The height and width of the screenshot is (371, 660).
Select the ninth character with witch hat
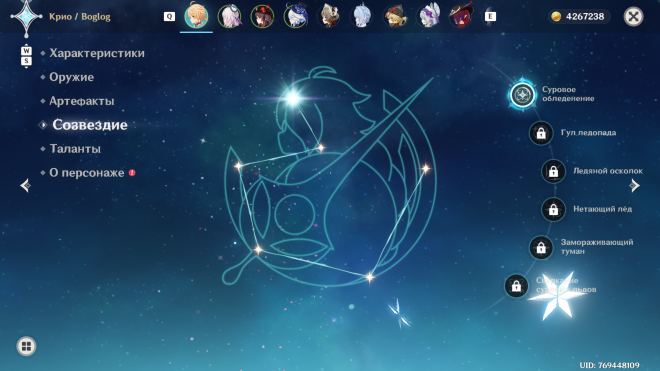(x=461, y=16)
